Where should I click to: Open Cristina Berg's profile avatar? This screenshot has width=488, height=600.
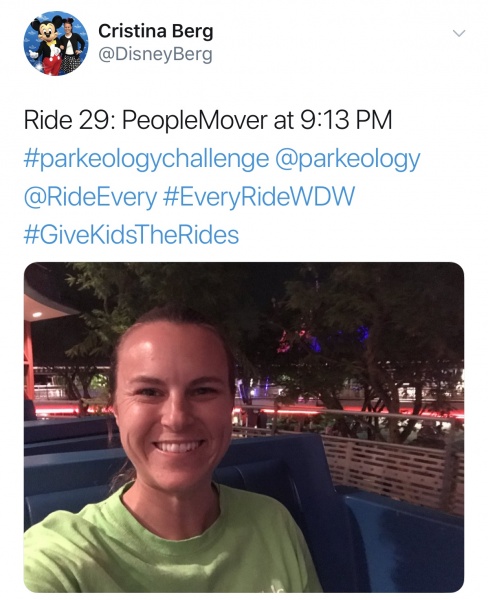coord(56,43)
